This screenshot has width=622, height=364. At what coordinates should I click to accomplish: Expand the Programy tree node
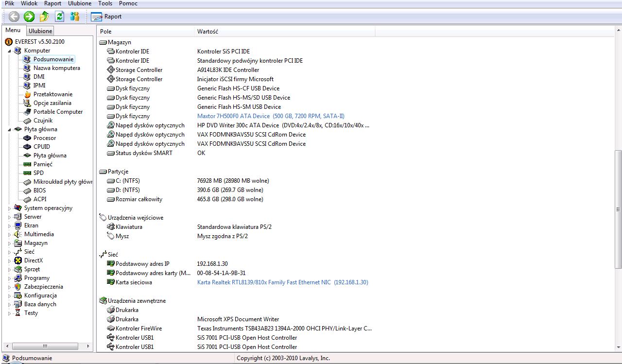pos(9,278)
